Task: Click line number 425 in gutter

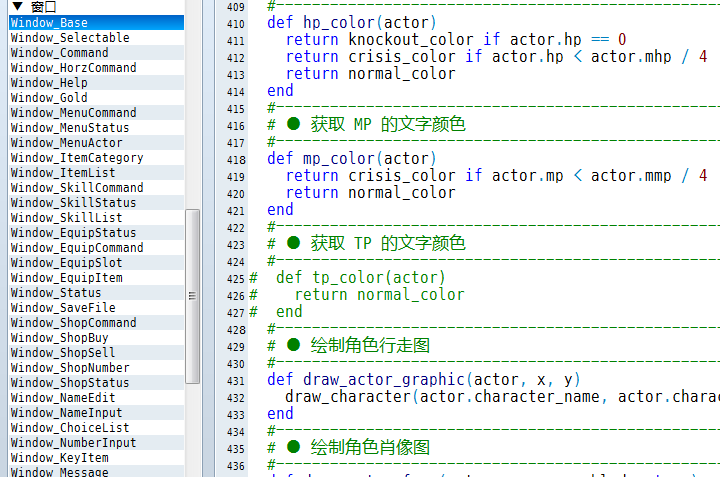Action: (236, 279)
